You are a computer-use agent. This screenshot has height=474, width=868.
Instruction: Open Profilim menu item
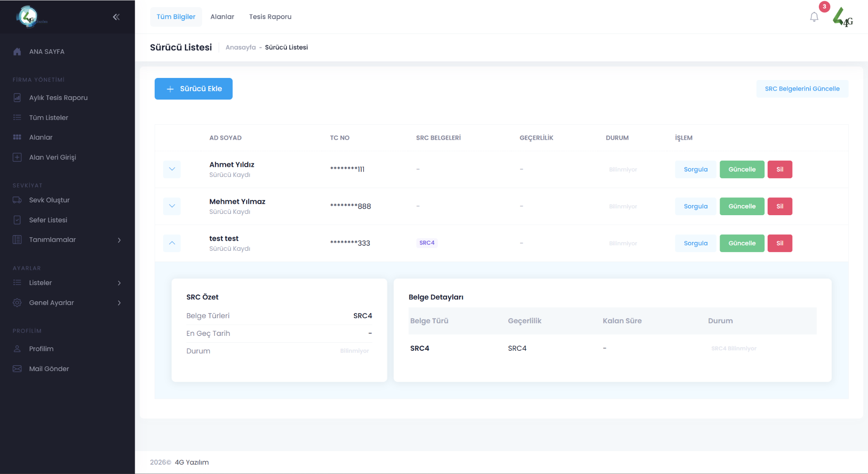[x=41, y=349]
